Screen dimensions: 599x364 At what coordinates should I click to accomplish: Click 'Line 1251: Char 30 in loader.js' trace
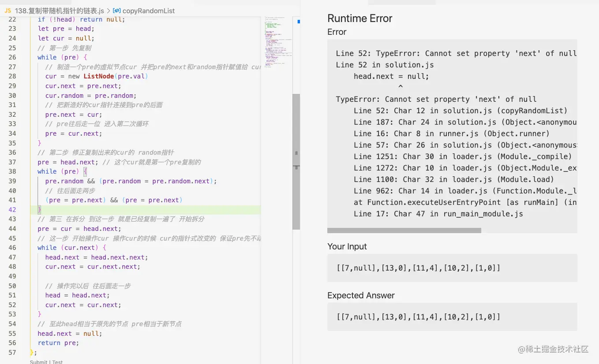463,156
